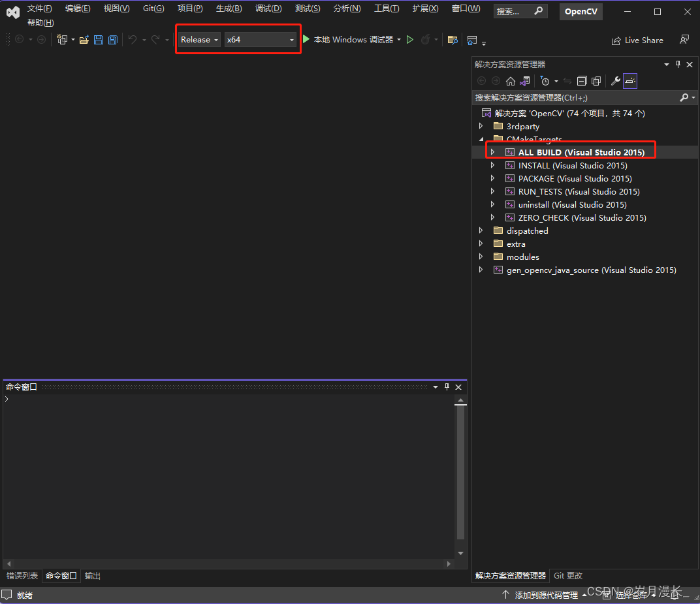Image resolution: width=700 pixels, height=604 pixels.
Task: Click the Collapse All icon in Solution Explorer
Action: (582, 80)
